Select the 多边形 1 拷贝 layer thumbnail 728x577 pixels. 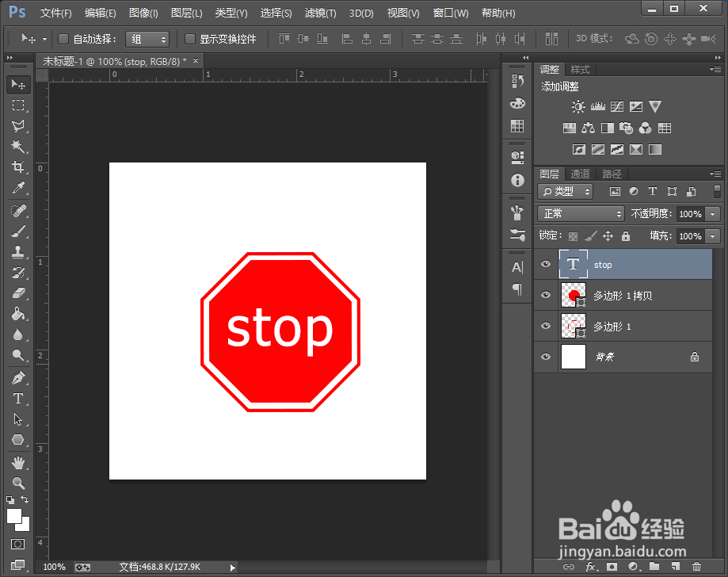point(573,295)
